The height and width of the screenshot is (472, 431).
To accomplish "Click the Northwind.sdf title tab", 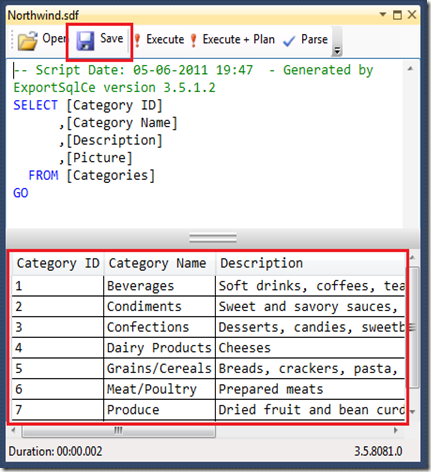I will pyautogui.click(x=43, y=15).
